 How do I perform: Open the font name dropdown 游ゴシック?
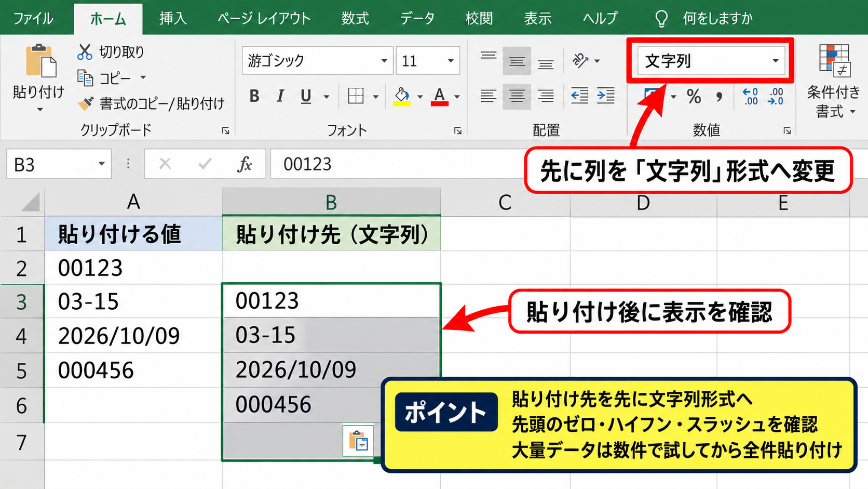pos(384,61)
